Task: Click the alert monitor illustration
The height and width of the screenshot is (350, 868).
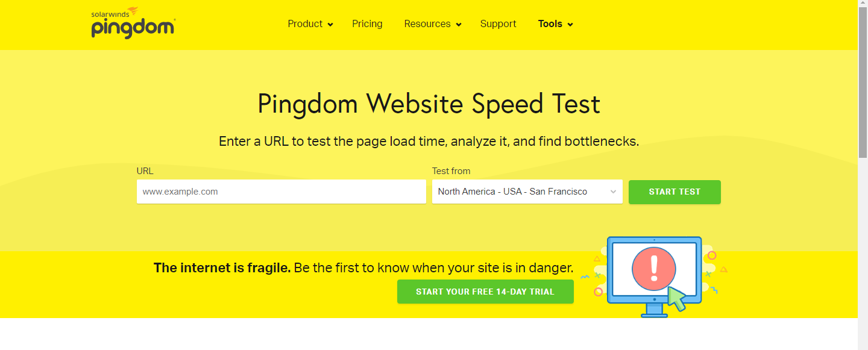Action: [655, 277]
